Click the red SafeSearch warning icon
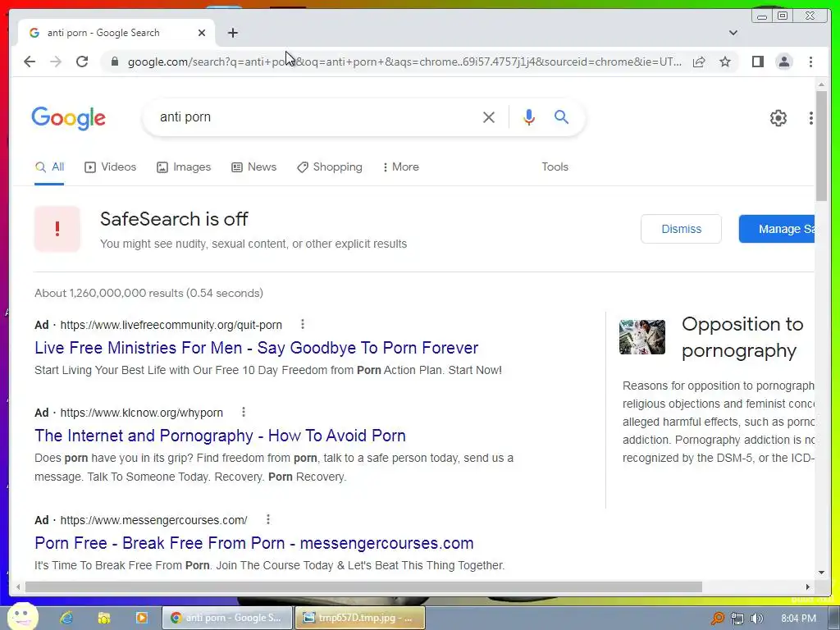The width and height of the screenshot is (840, 630). [x=57, y=229]
